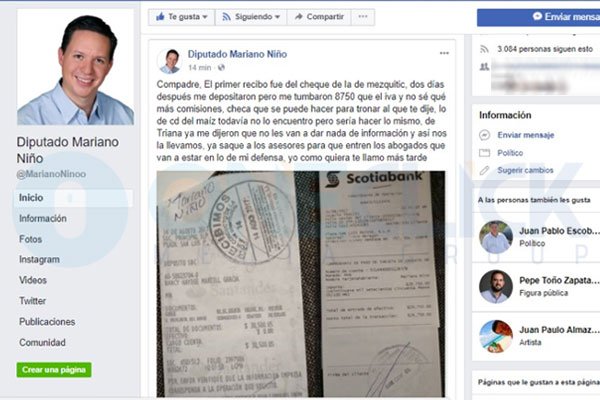The height and width of the screenshot is (400, 600).
Task: Click the messenger icon beside Enviar mensaje link
Action: 484,135
